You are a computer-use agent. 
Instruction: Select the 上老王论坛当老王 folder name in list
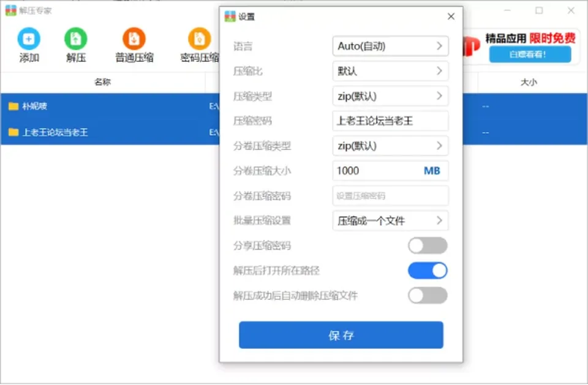pos(55,132)
